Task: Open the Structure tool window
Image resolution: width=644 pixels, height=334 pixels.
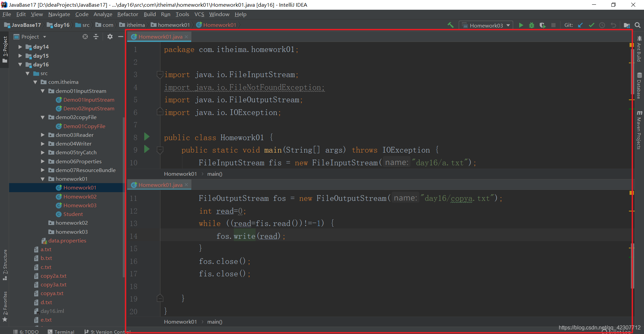Action: [5, 265]
